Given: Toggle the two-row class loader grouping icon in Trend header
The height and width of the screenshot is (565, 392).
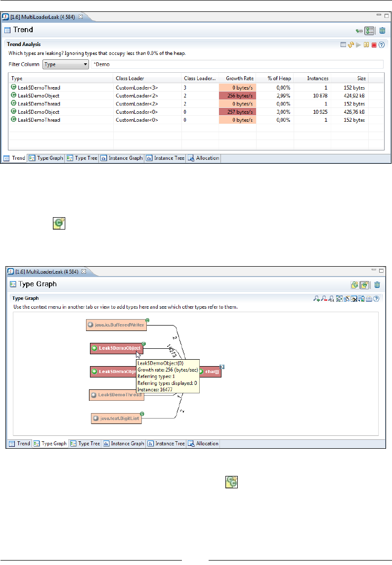Looking at the screenshot, I should 369,31.
